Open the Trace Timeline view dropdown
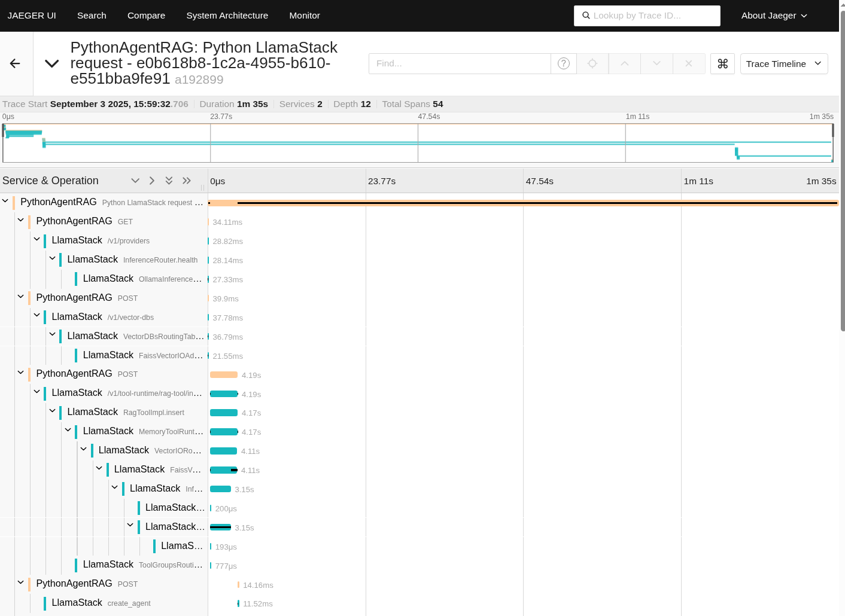The image size is (845, 616). pyautogui.click(x=783, y=63)
